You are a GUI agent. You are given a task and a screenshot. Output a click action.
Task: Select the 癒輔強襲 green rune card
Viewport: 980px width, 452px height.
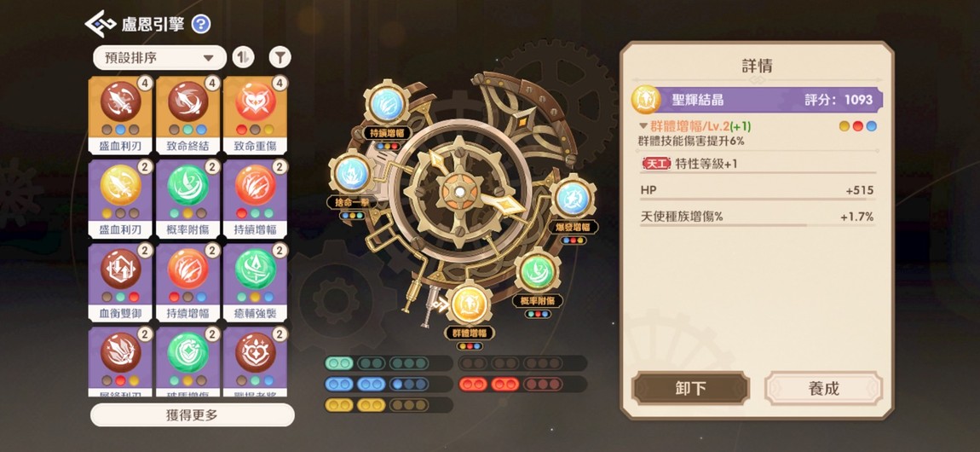pos(255,282)
